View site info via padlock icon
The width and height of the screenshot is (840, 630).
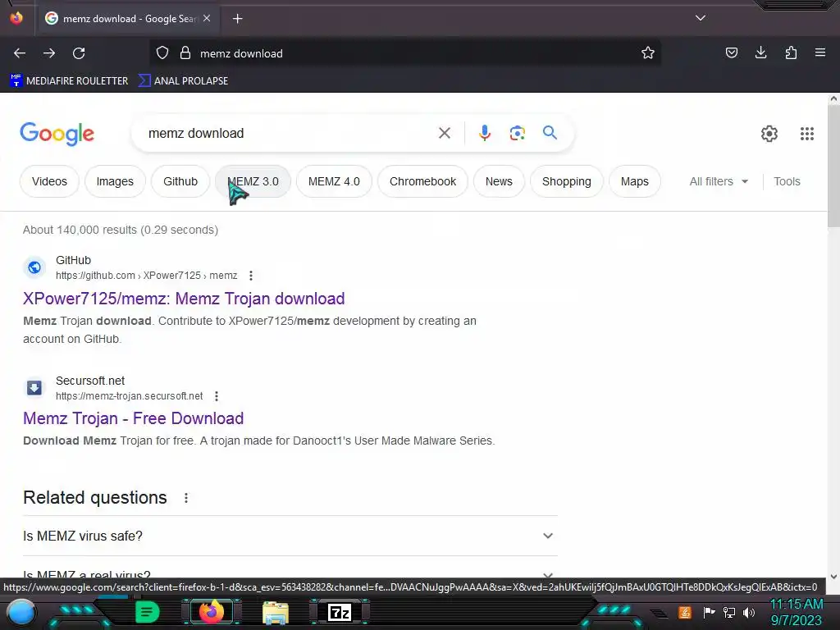185,53
